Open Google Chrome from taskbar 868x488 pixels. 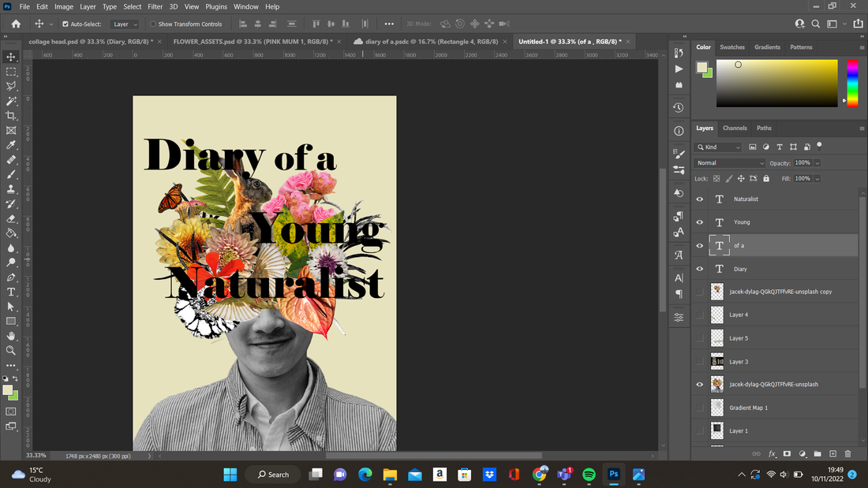click(539, 474)
